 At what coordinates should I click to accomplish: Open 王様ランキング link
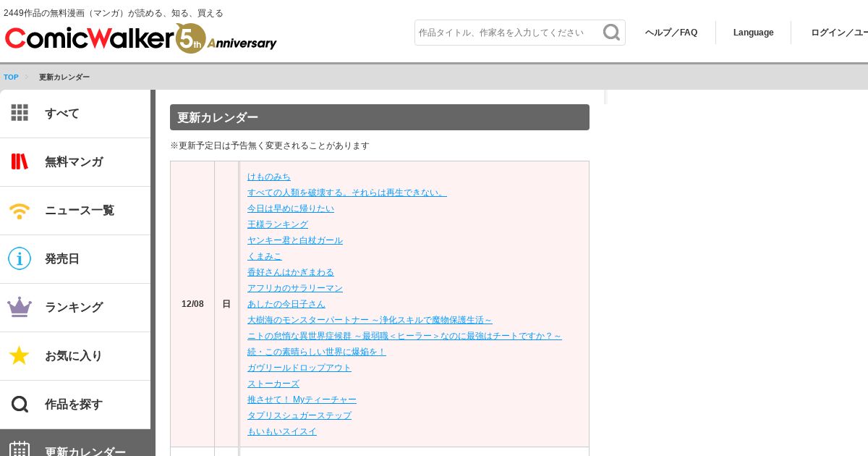(278, 224)
